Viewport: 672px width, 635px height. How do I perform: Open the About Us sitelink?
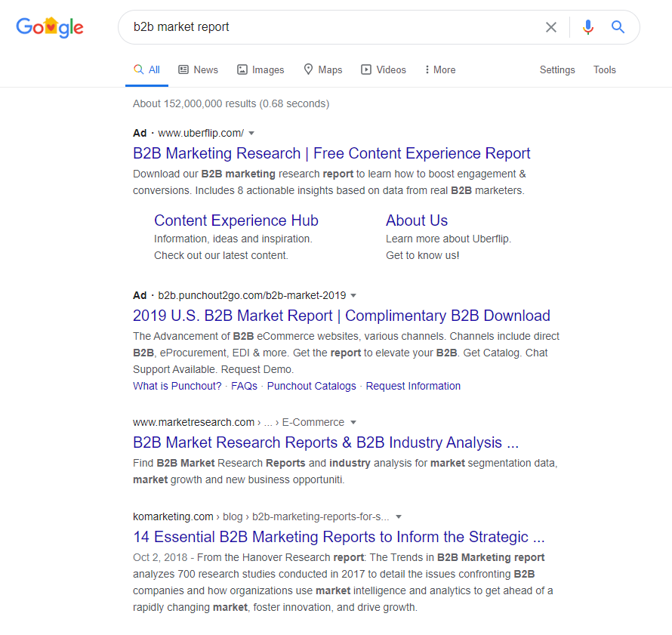tap(417, 220)
